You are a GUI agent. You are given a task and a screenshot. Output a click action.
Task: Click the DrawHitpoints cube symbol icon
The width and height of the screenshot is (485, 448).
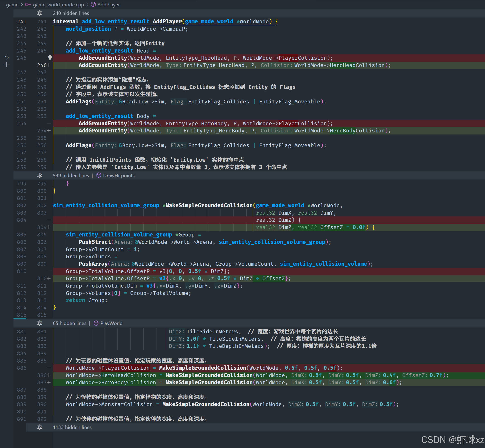[99, 175]
